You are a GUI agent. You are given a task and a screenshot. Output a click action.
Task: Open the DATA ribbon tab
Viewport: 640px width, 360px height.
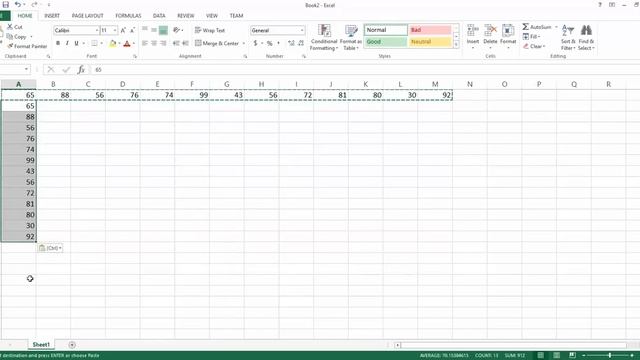159,16
